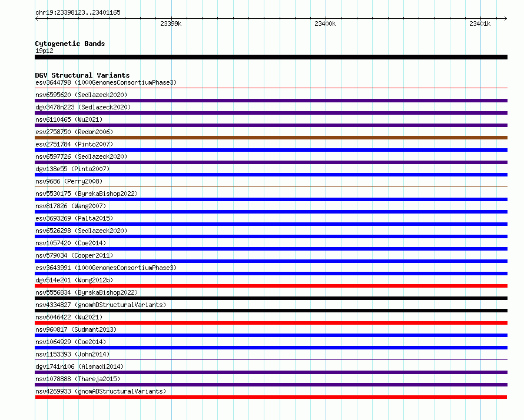Open the nsv4334827 (gnomADStructuralVariants) label
The height and width of the screenshot is (420, 524).
pyautogui.click(x=101, y=305)
